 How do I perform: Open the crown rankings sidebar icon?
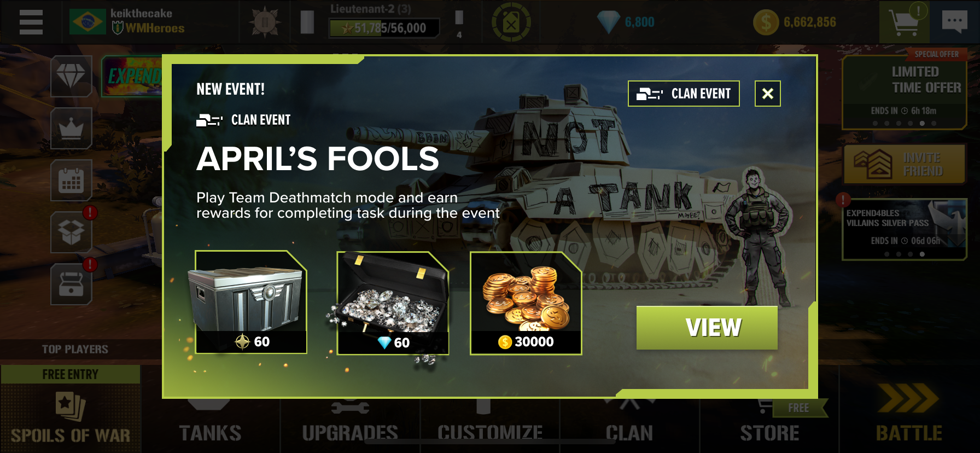(71, 129)
